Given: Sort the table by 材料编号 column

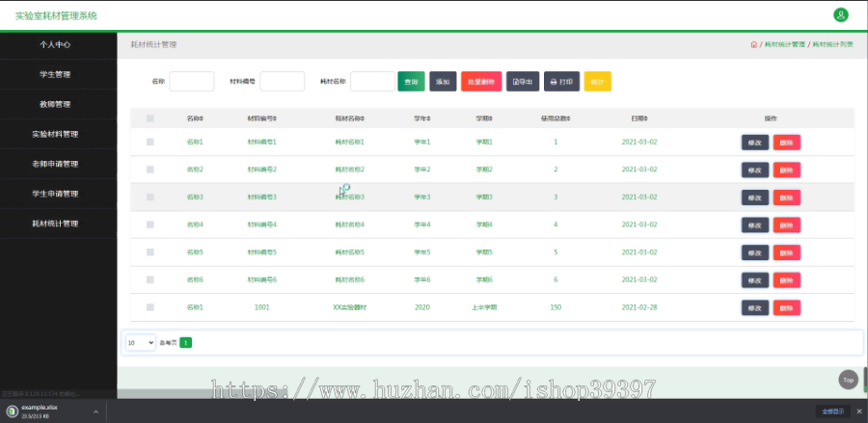Looking at the screenshot, I should point(261,119).
